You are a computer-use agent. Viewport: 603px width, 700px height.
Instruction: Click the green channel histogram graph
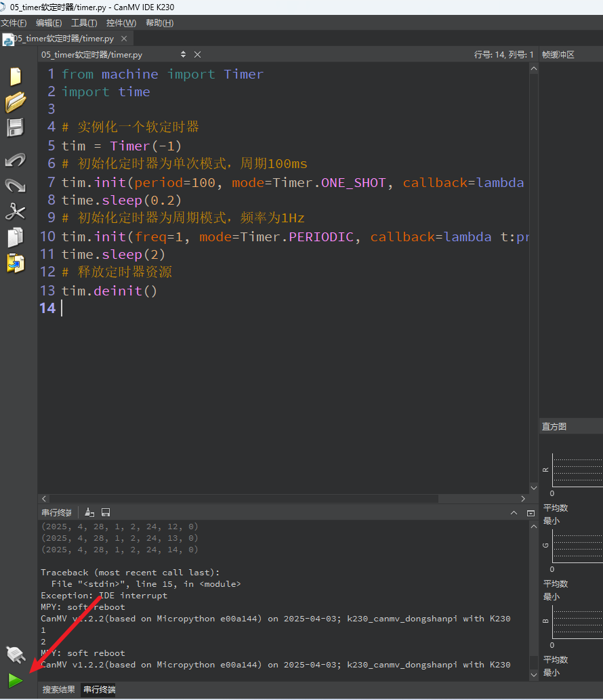[577, 546]
